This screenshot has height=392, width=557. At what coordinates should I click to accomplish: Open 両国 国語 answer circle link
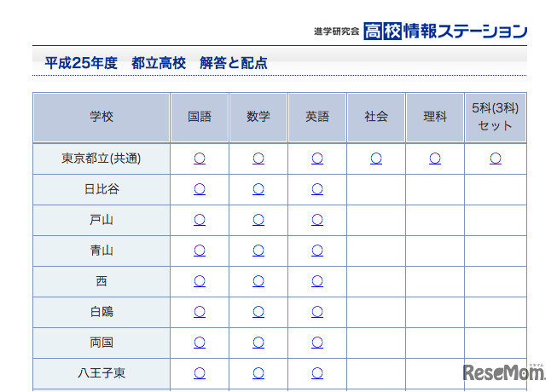(x=200, y=343)
